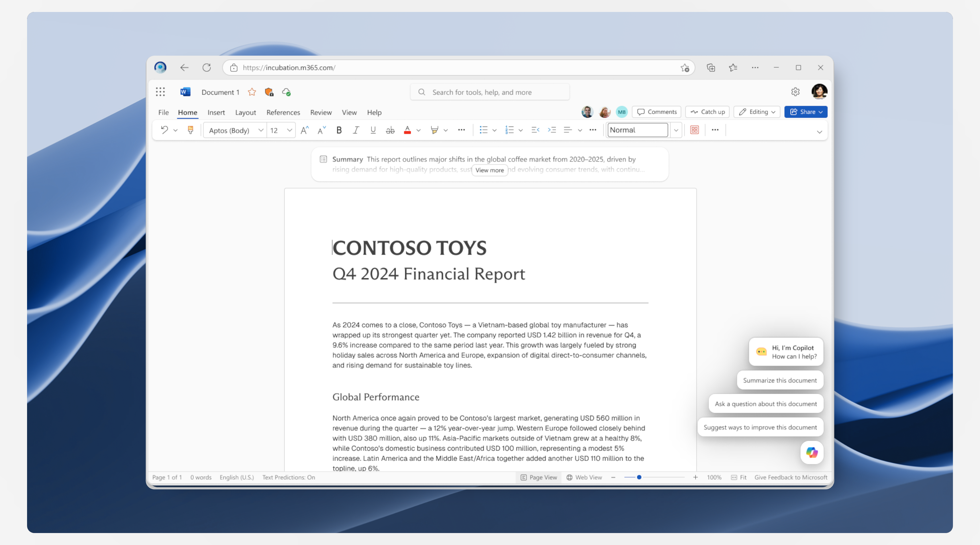
Task: Switch to the Layout tab
Action: click(245, 112)
